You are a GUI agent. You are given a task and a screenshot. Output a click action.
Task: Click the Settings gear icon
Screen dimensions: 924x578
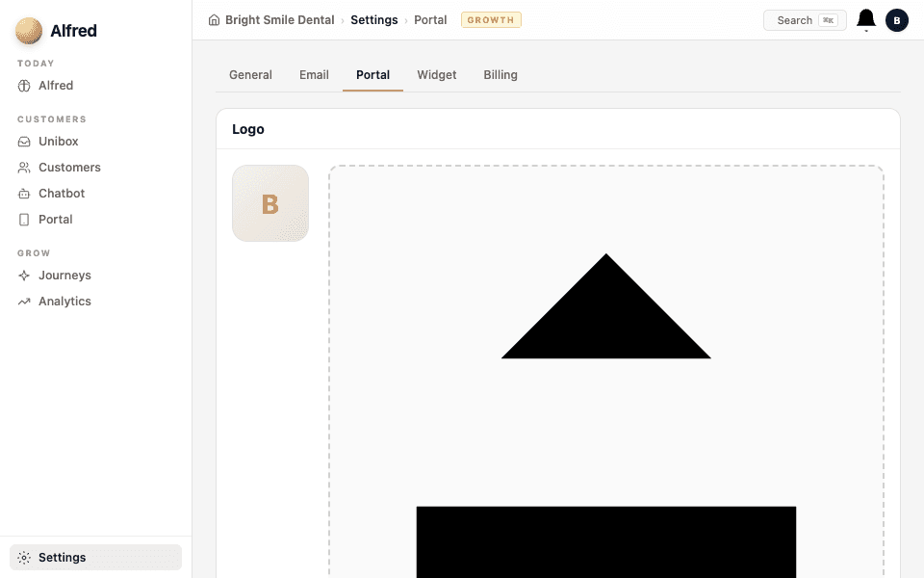(x=24, y=558)
